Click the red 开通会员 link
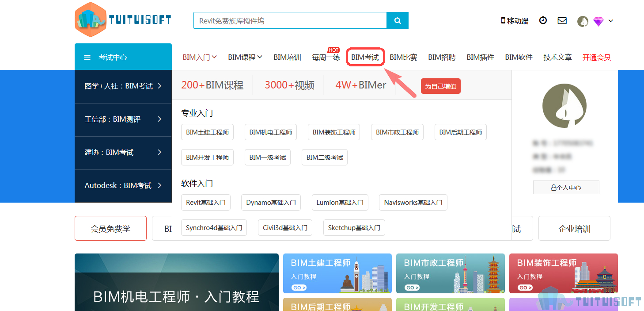The height and width of the screenshot is (311, 644). pos(596,57)
